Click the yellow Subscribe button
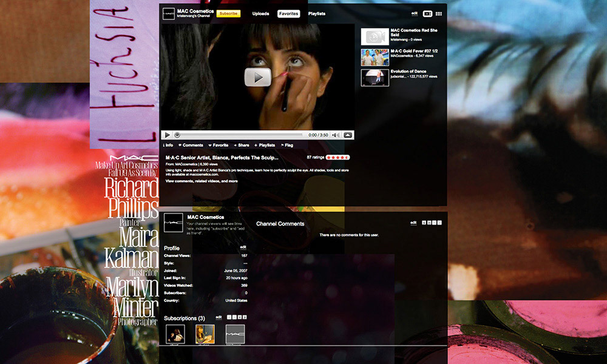The image size is (607, 364). pos(228,13)
